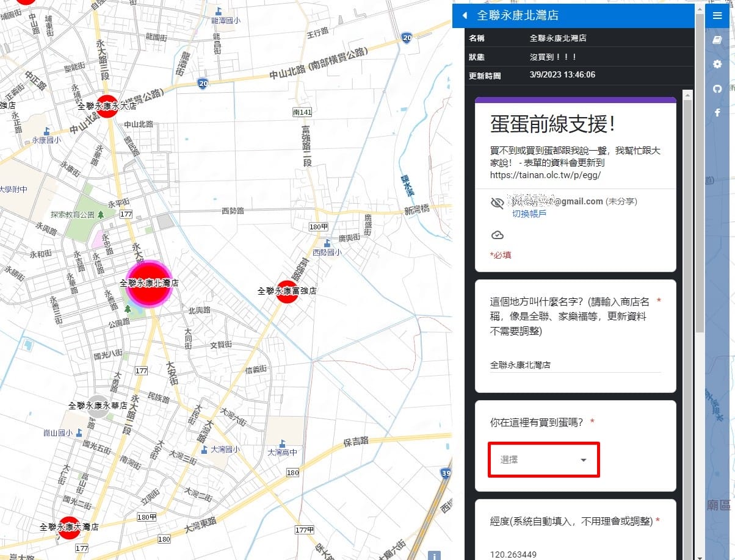Click the crossed-eye icon next to gmail address
This screenshot has width=735, height=560.
pos(497,203)
